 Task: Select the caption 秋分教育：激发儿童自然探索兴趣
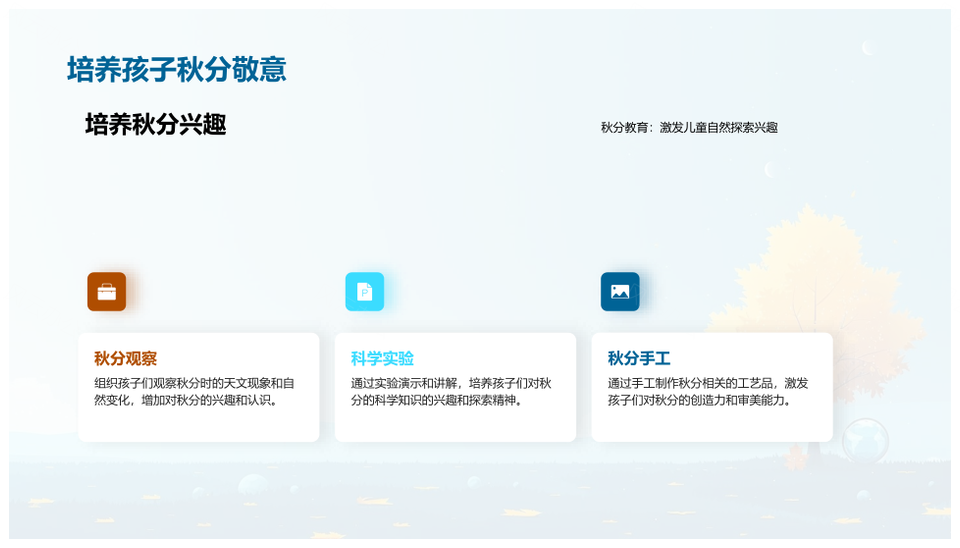688,127
